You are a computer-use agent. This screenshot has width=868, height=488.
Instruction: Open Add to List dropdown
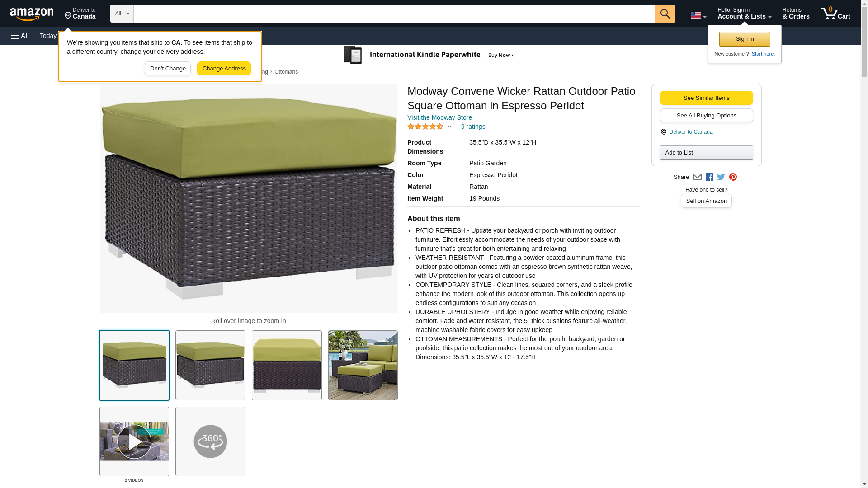(706, 153)
